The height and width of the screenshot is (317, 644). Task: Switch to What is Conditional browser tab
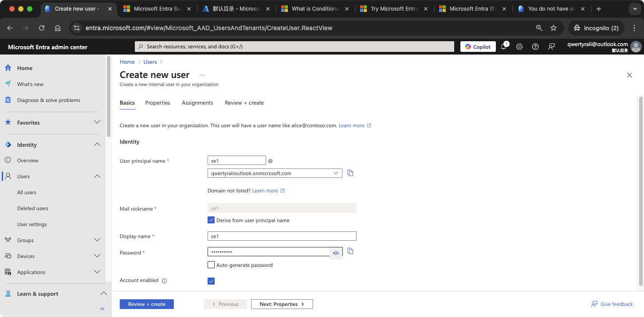(315, 9)
